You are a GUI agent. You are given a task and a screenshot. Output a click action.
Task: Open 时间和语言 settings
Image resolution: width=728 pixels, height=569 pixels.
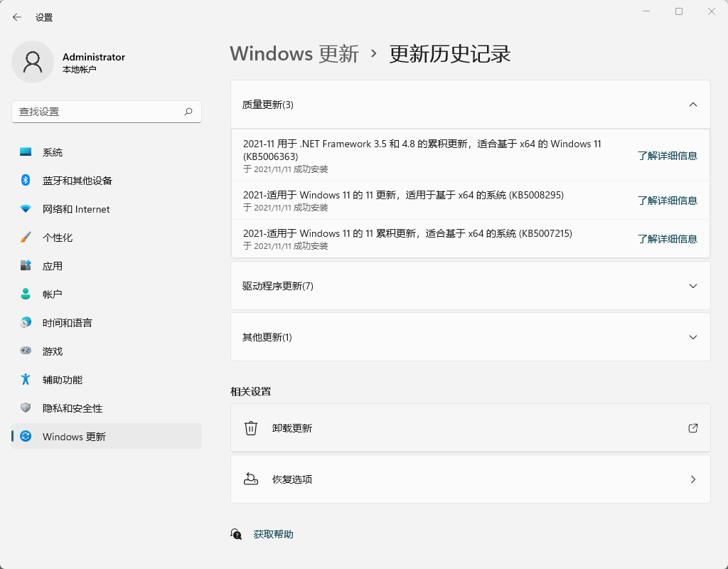(107, 323)
